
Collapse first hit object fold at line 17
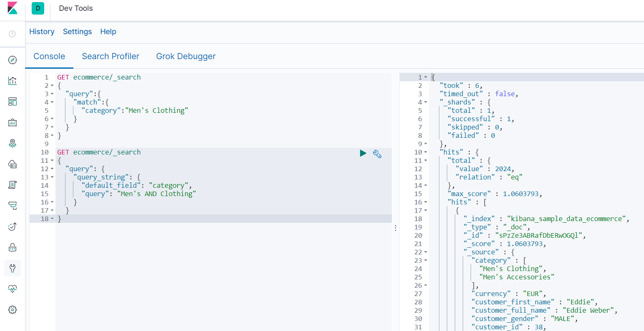click(x=426, y=211)
